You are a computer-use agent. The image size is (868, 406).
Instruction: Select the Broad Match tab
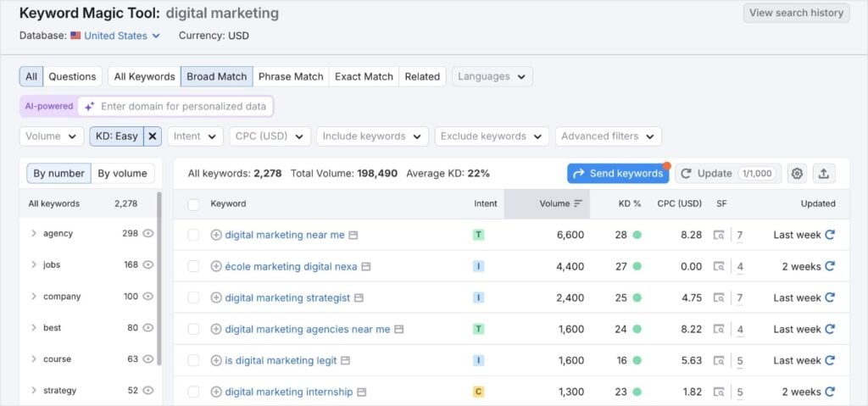tap(216, 76)
